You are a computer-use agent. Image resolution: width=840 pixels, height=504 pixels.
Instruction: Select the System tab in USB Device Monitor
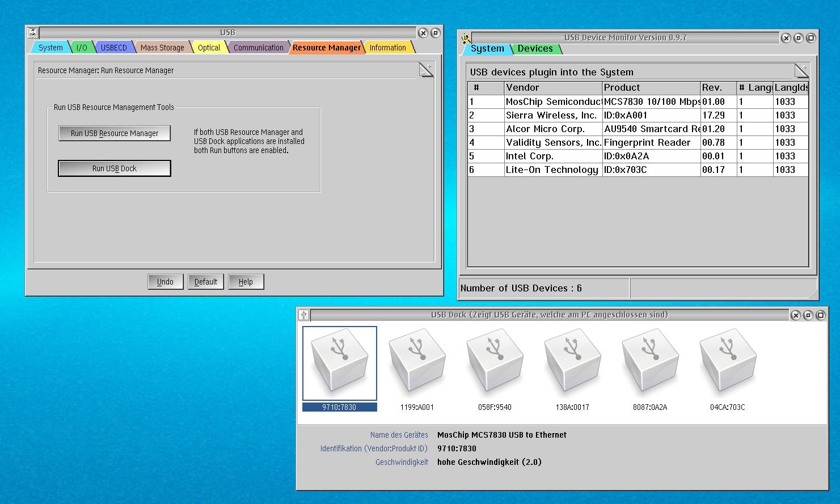[487, 49]
